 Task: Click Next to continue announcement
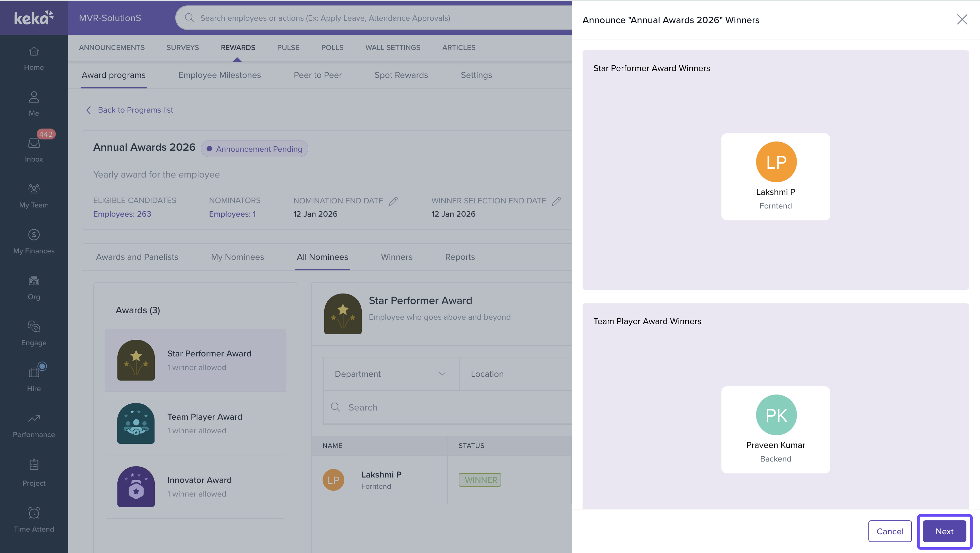pos(944,531)
